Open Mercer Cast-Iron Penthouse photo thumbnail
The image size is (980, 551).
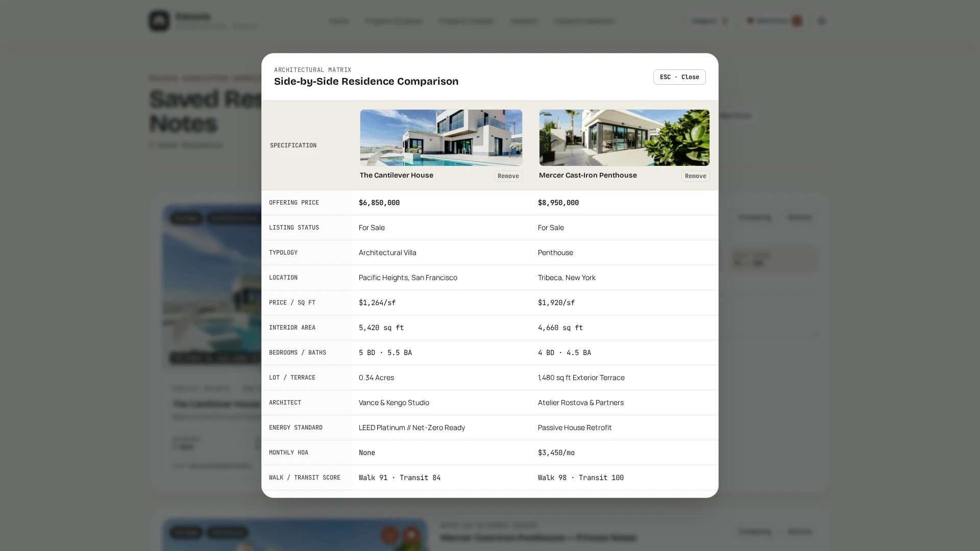click(624, 138)
